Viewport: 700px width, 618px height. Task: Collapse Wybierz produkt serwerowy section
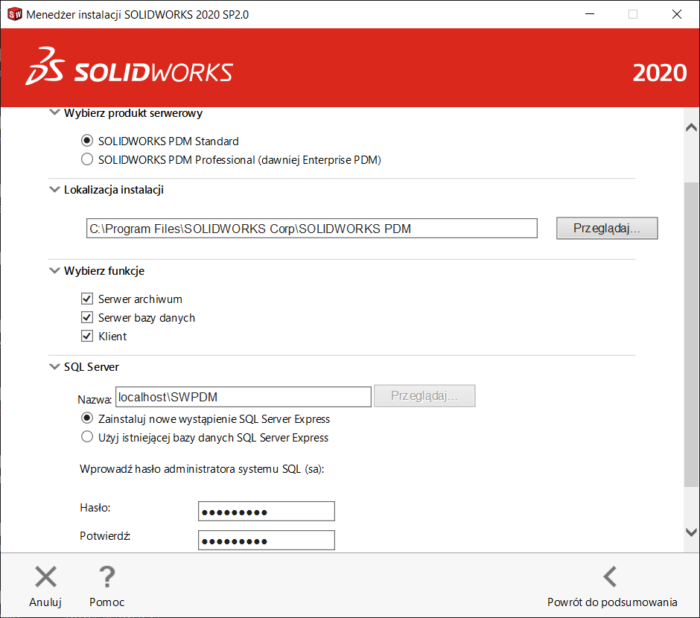(x=54, y=113)
